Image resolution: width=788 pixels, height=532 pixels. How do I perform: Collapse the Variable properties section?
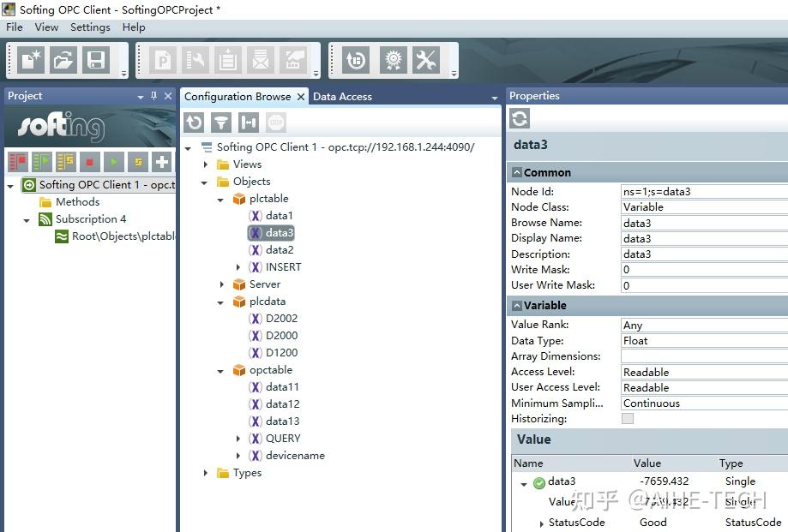coord(517,306)
